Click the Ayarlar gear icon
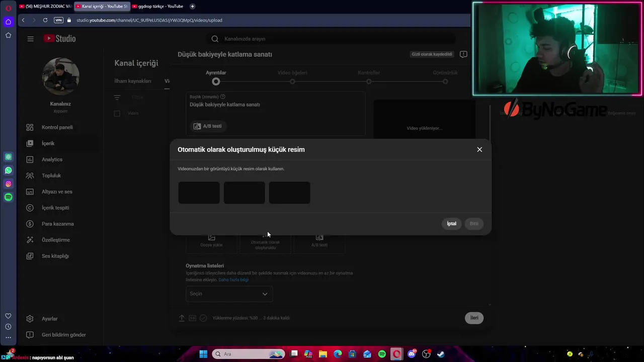 tap(30, 319)
